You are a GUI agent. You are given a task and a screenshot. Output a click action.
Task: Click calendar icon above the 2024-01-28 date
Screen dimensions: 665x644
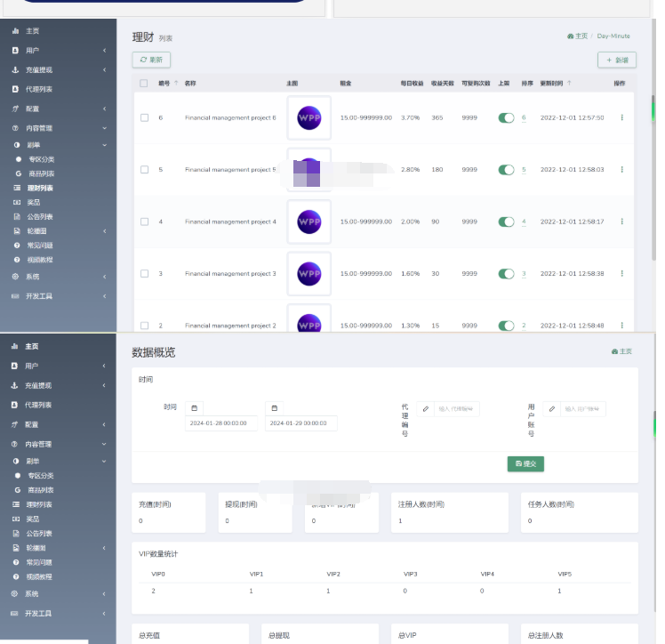(x=194, y=407)
